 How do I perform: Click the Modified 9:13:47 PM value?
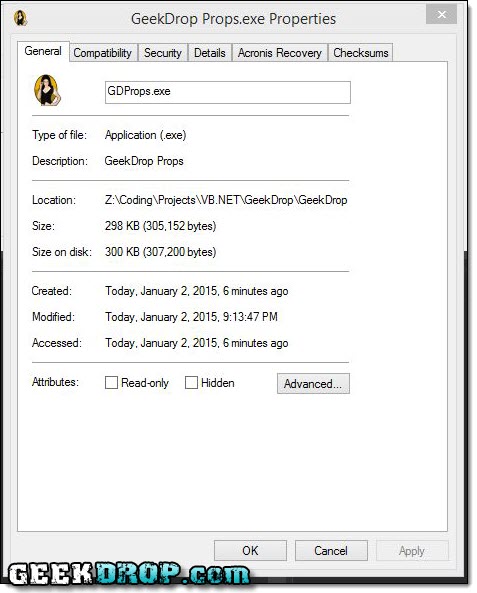click(x=191, y=317)
